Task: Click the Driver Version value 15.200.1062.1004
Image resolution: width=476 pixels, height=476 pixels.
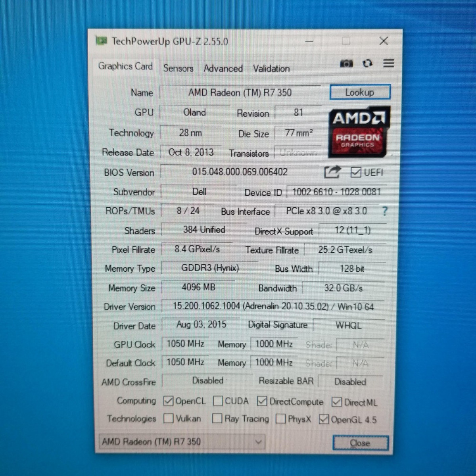Action: coord(273,306)
